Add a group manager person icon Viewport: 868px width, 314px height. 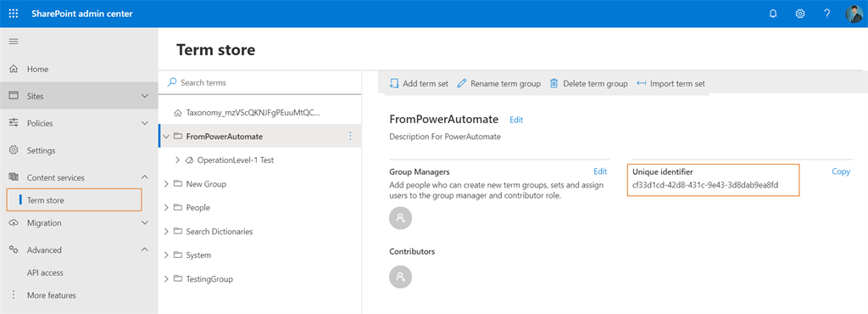pyautogui.click(x=401, y=217)
